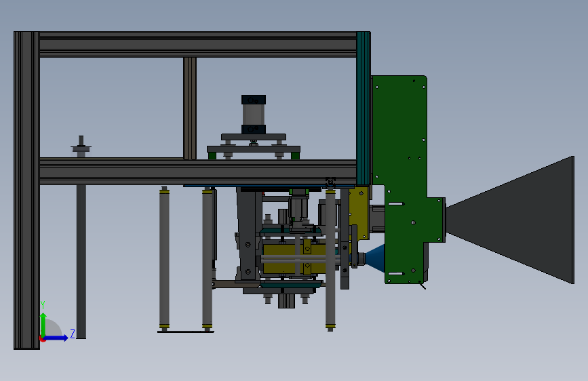Click the Z axis label

pyautogui.click(x=73, y=334)
